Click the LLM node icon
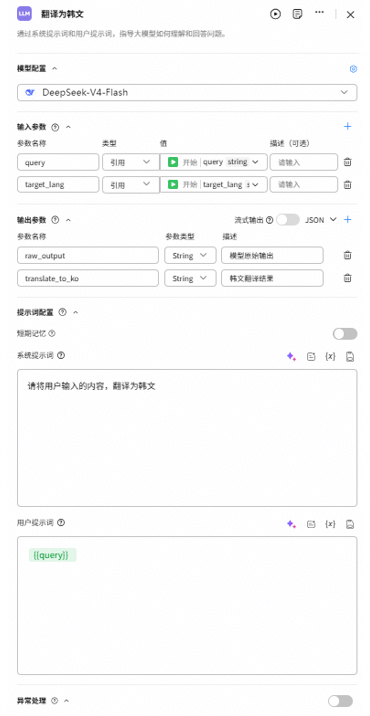 coord(25,14)
